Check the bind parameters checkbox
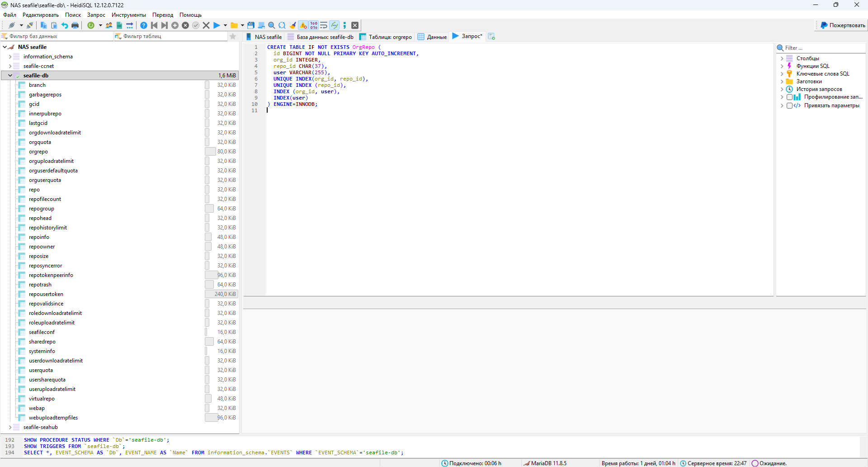The width and height of the screenshot is (868, 467). (789, 105)
